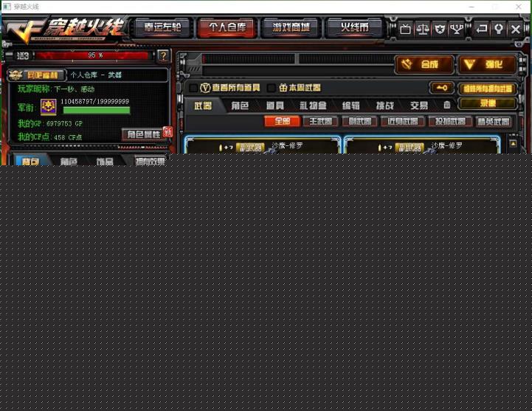Image resolution: width=532 pixels, height=411 pixels.
Task: Click the gift icon beside 本周武器
Action: (x=283, y=89)
